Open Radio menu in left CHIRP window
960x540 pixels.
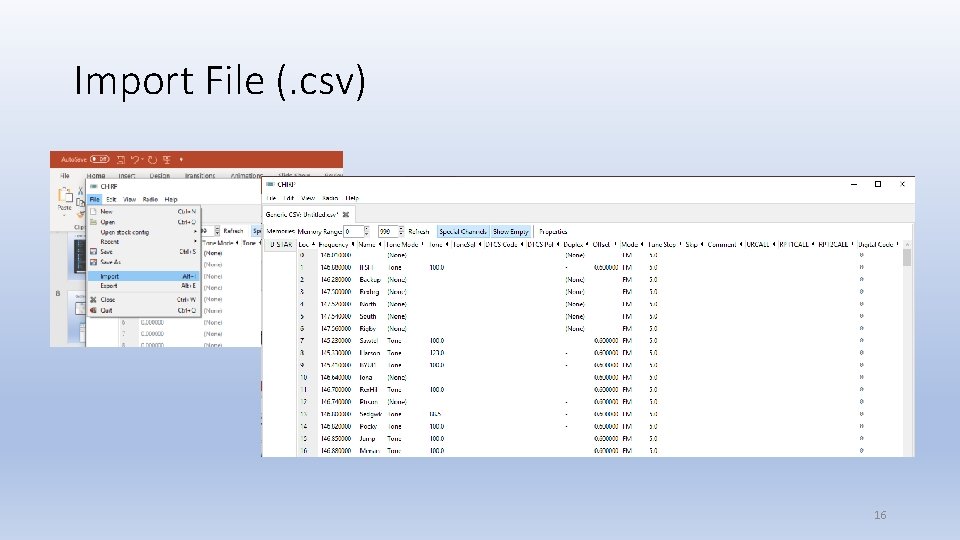tap(150, 199)
